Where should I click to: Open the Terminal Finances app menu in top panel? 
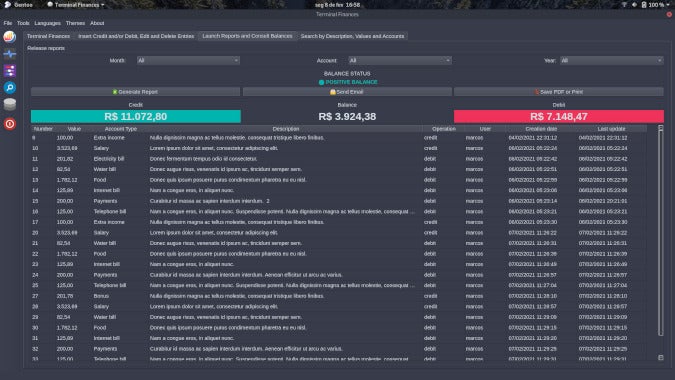76,5
